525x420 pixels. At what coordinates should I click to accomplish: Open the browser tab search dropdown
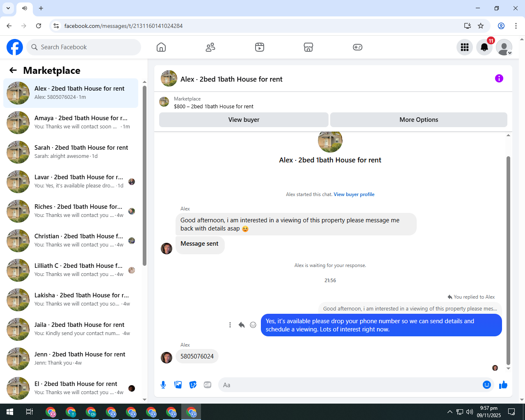[x=8, y=8]
